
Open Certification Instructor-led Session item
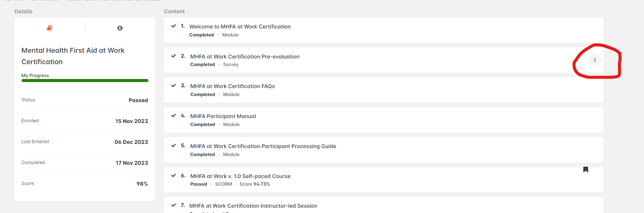coord(253,206)
